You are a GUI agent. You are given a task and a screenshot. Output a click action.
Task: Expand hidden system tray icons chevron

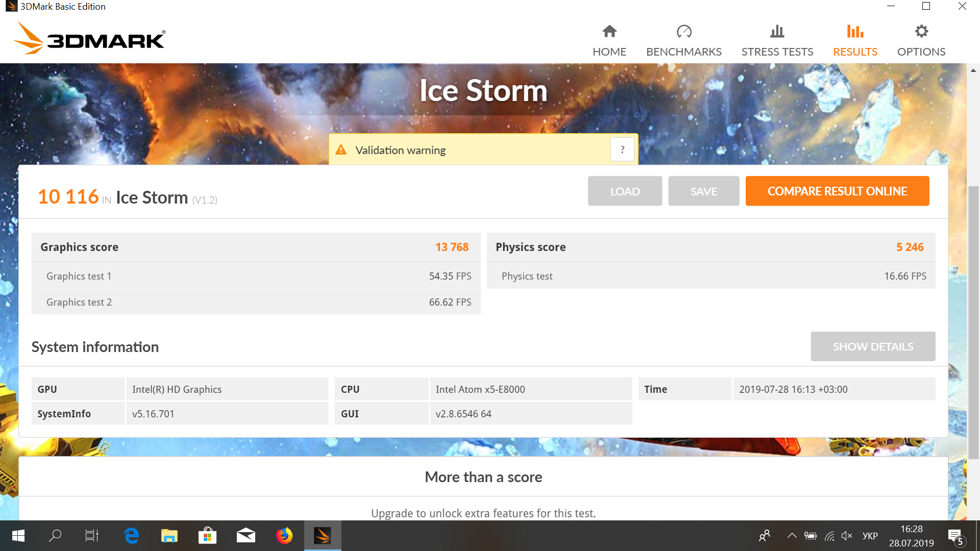coord(792,536)
